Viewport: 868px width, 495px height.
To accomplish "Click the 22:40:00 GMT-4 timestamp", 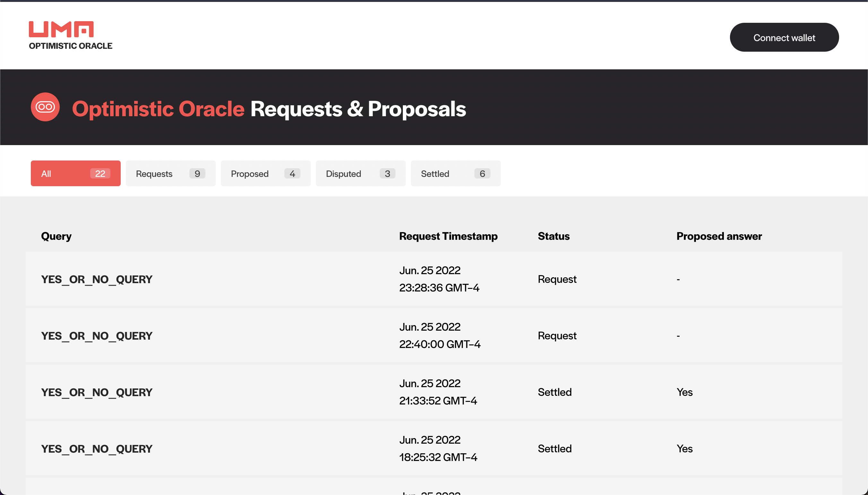I will [x=440, y=344].
